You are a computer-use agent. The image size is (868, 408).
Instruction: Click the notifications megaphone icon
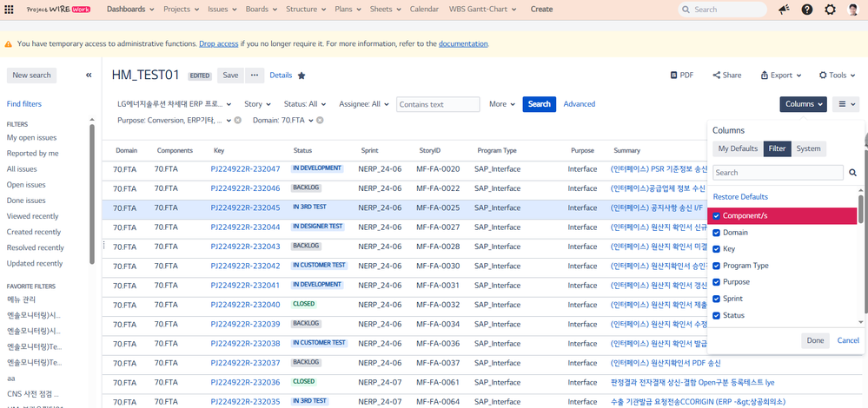(x=784, y=10)
